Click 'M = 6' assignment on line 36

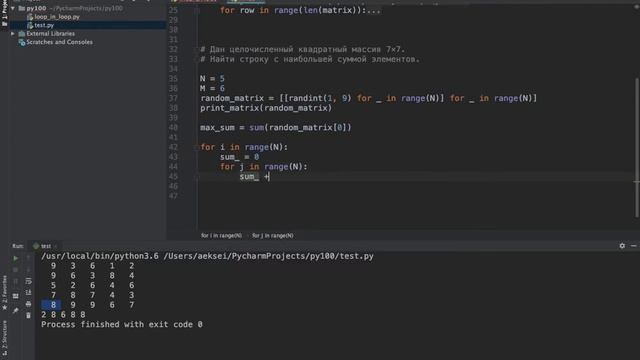[212, 89]
